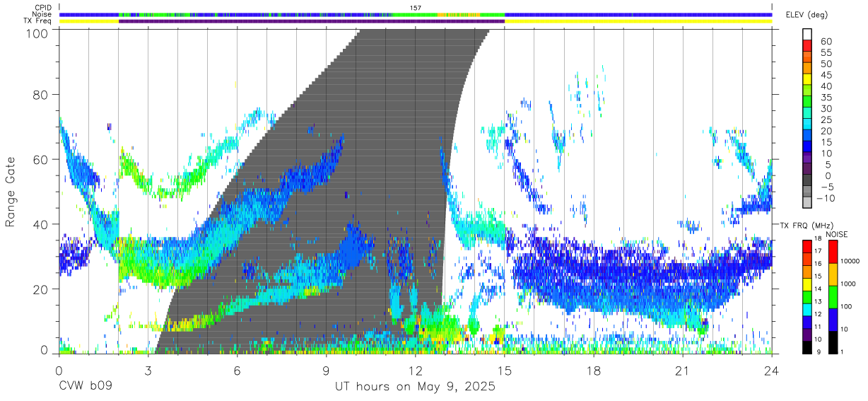Screen dimensions: 868x401
Task: Pick the dark gray swatch in ELEV bar
Action: [808, 180]
